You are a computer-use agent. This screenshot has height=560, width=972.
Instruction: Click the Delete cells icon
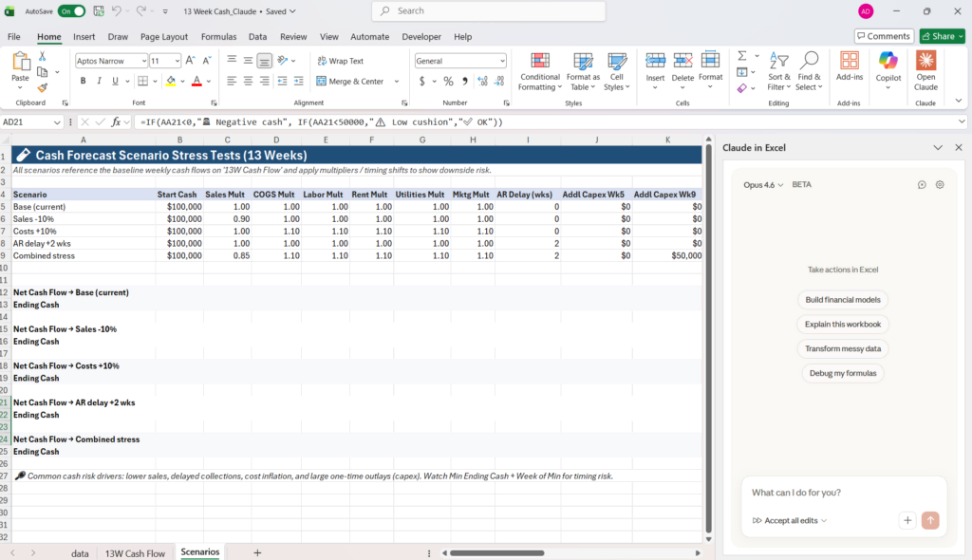[682, 62]
